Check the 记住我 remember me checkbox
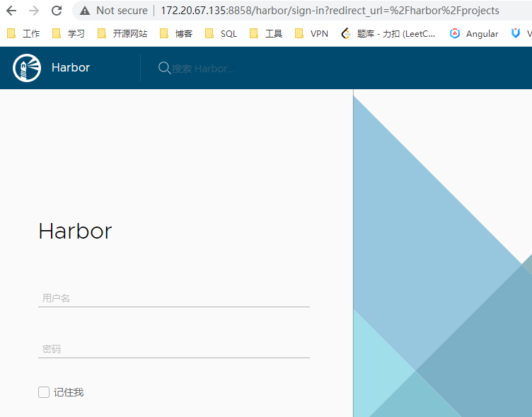The height and width of the screenshot is (417, 532). pyautogui.click(x=44, y=392)
